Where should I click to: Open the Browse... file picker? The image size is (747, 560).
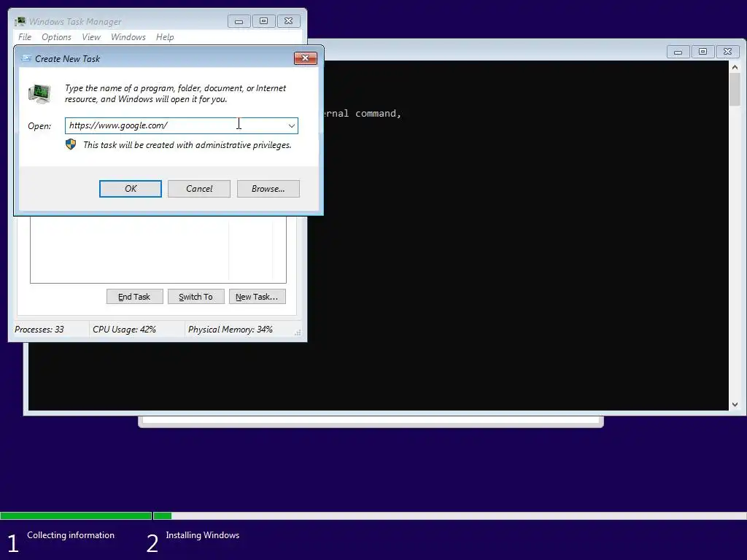[268, 189]
